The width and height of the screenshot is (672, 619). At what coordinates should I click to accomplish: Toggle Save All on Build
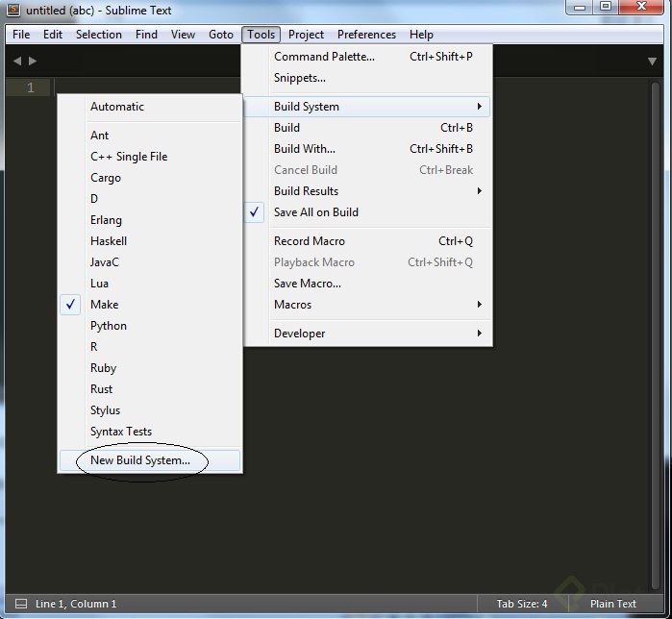tap(367, 212)
